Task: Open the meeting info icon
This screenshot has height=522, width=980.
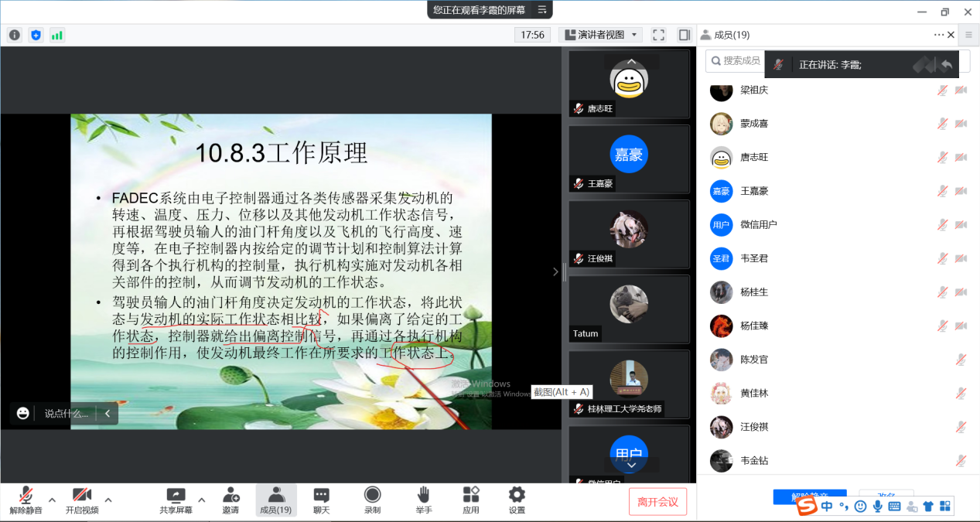Action: pos(15,35)
